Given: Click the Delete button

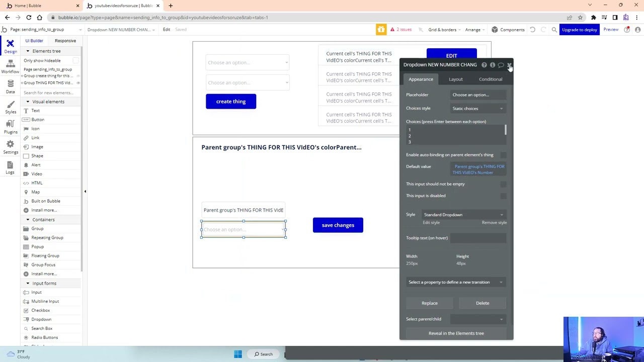Looking at the screenshot, I should (x=482, y=303).
